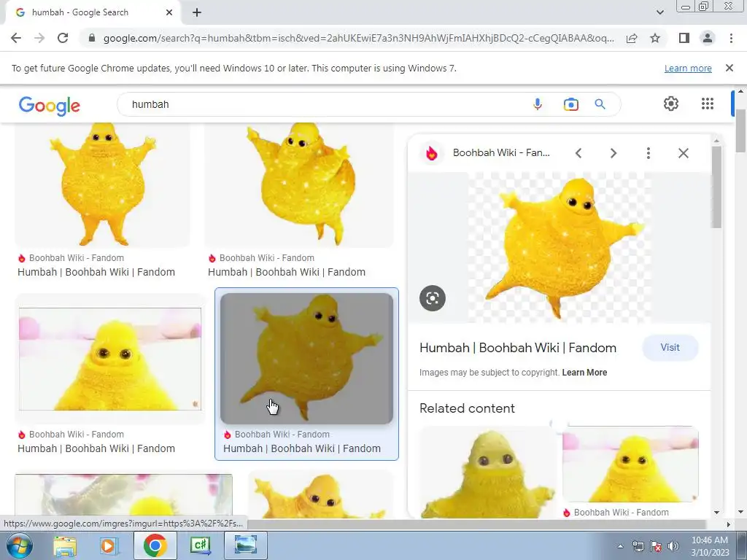747x560 pixels.
Task: Click preview panel scroll down arrow
Action: 716,513
